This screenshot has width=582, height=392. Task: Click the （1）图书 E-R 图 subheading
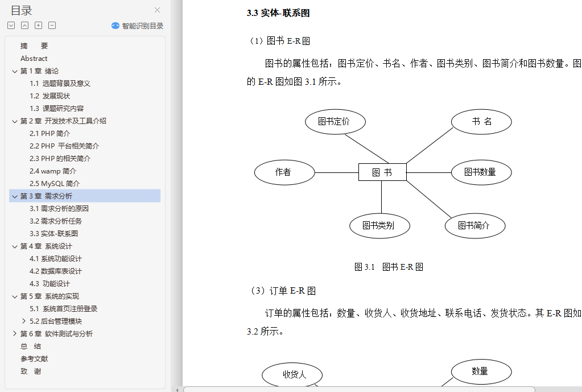pos(279,41)
